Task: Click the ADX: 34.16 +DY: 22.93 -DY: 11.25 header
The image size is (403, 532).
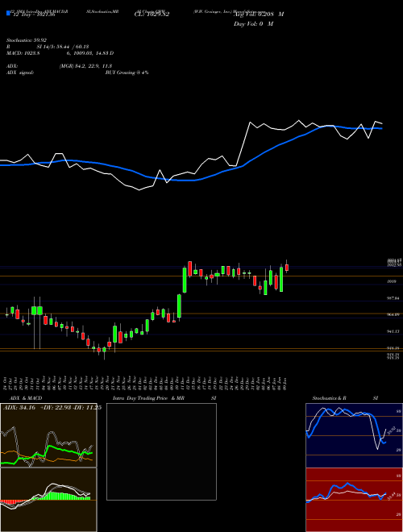Action: (52, 408)
